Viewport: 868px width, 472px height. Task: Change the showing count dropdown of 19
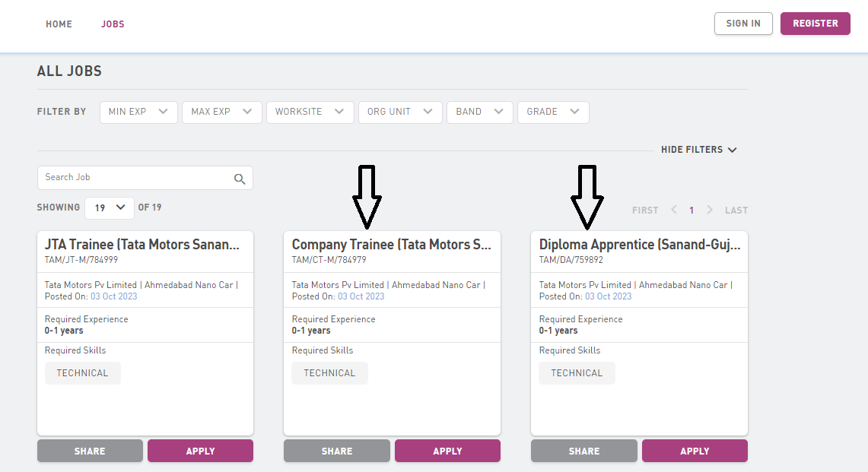click(x=110, y=207)
